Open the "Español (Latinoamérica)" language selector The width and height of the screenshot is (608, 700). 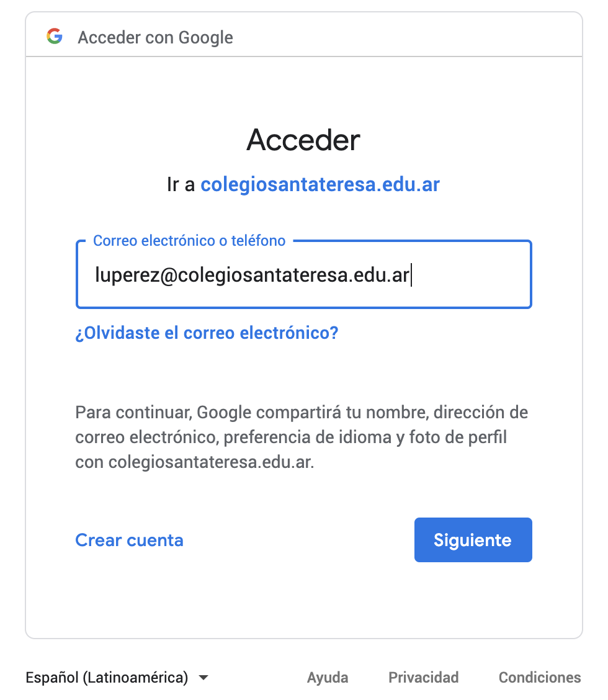pos(107,678)
